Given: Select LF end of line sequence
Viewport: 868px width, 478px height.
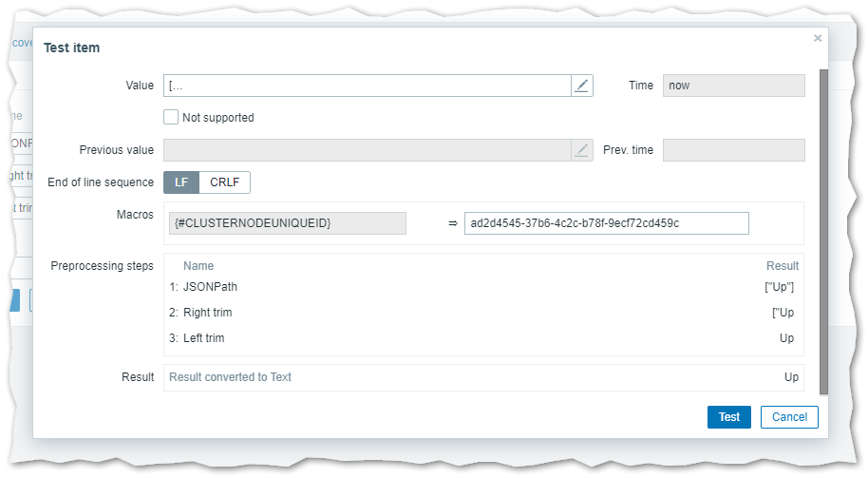Looking at the screenshot, I should click(181, 182).
